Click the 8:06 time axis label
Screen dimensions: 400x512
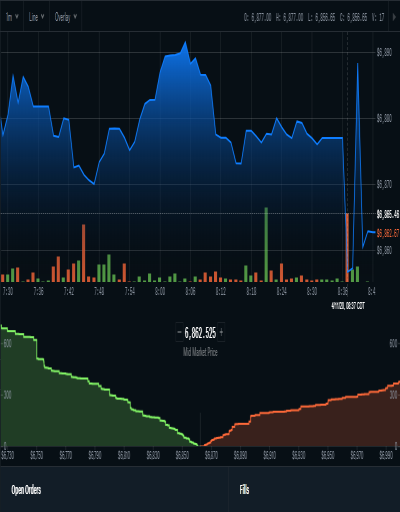[x=190, y=291]
